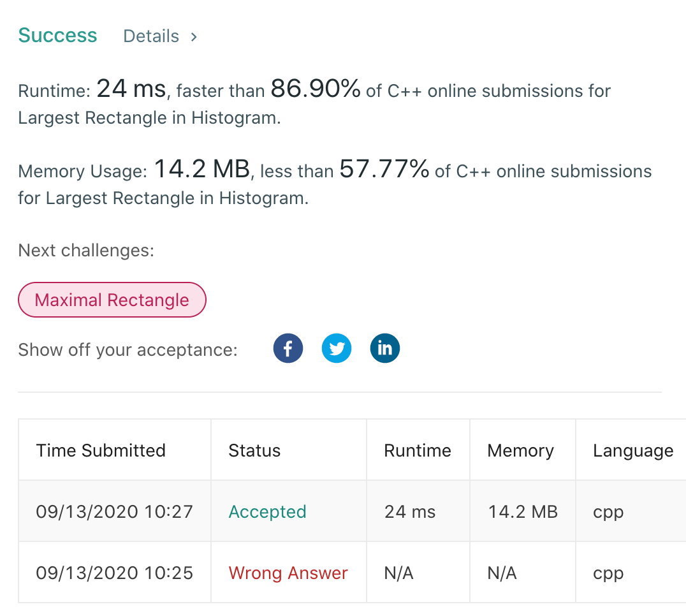Screen dimensions: 686x616
Task: Click the 57.77% memory percentile
Action: pos(384,169)
